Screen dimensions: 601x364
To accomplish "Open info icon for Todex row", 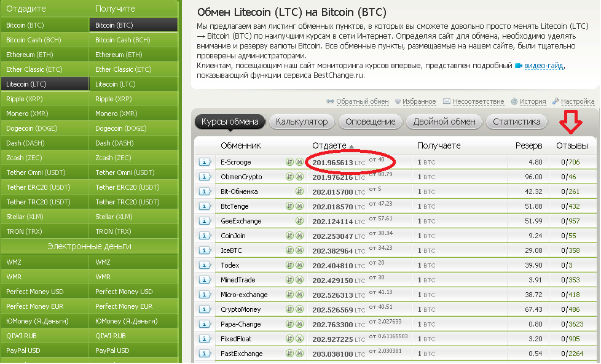I will pos(205,265).
